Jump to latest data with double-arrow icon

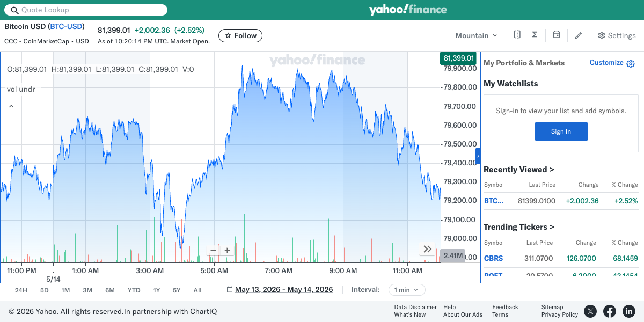pos(427,249)
